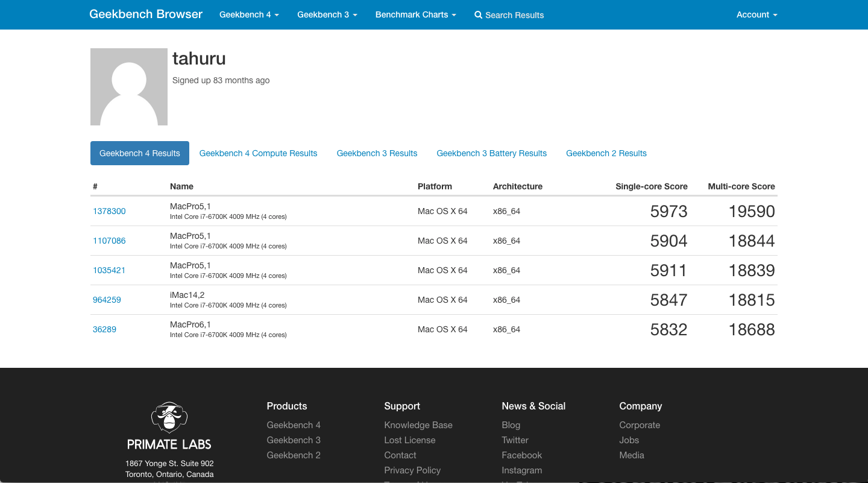The height and width of the screenshot is (483, 868).
Task: Switch to Geekbench 4 Compute Results tab
Action: tap(258, 153)
